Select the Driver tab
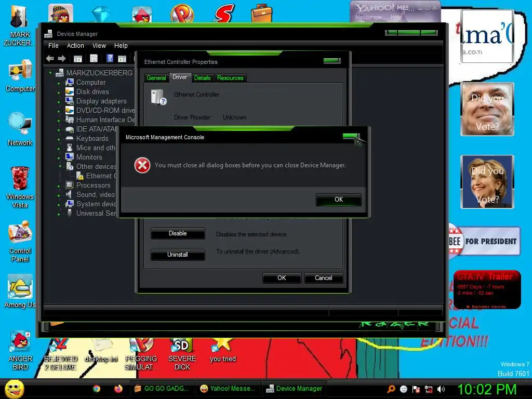 pyautogui.click(x=179, y=77)
